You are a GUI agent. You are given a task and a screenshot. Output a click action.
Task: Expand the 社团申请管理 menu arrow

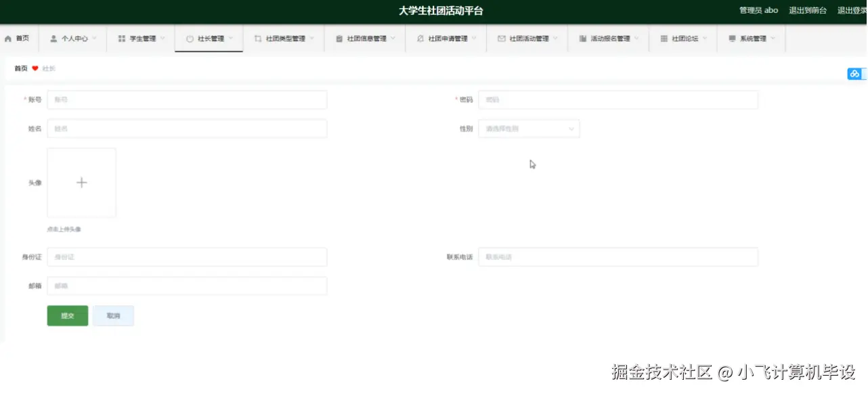[475, 39]
